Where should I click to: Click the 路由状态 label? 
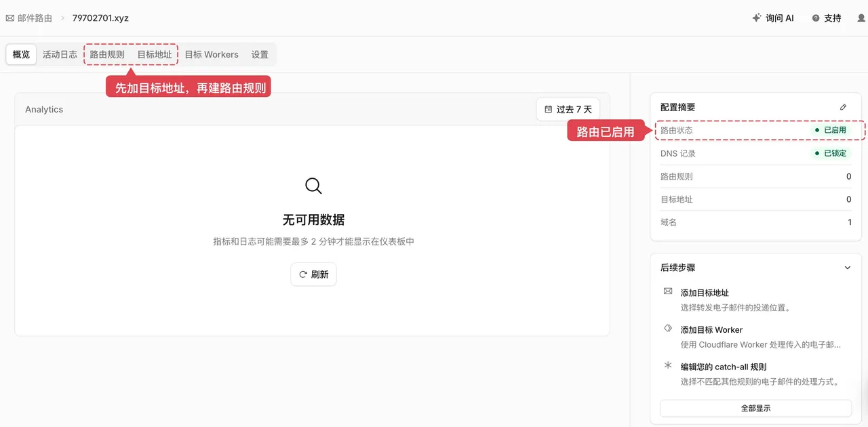coord(677,130)
